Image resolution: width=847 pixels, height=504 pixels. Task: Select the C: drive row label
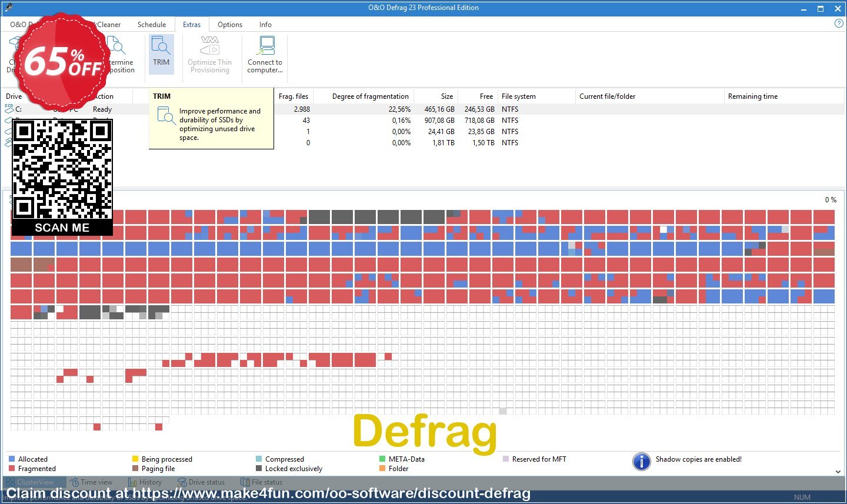click(x=19, y=109)
